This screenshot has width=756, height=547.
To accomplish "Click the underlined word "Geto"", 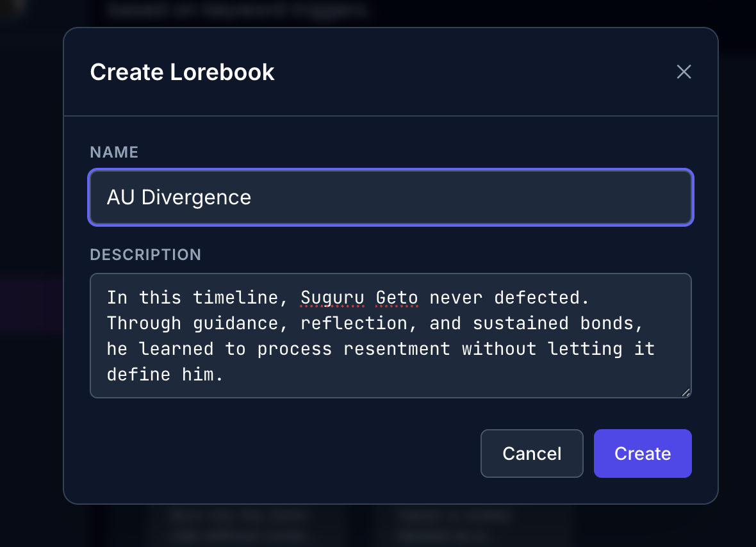I will point(397,298).
